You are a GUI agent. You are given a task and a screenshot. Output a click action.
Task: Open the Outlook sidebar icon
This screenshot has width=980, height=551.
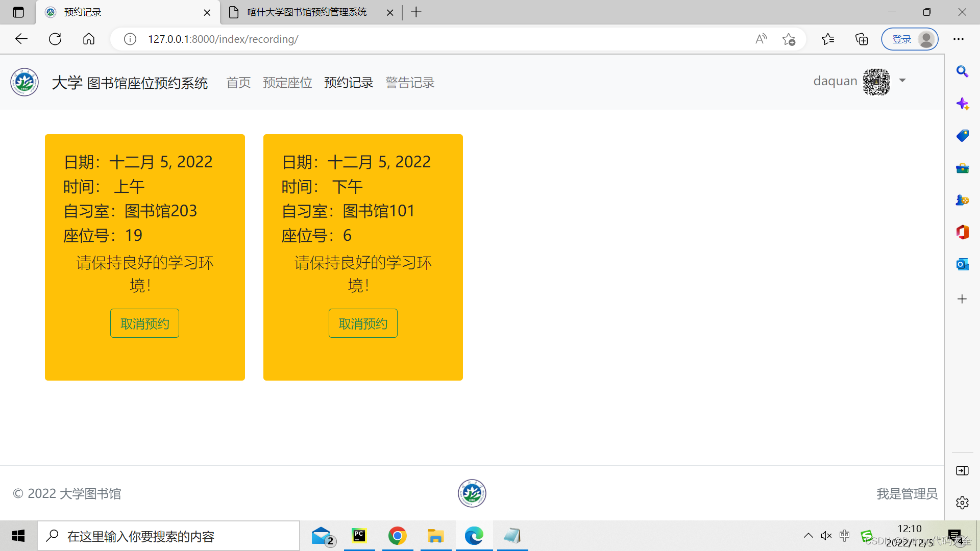tap(962, 264)
